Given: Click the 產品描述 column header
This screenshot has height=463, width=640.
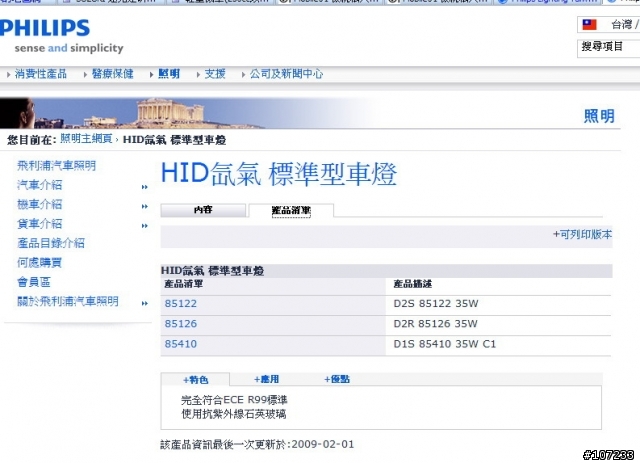Looking at the screenshot, I should click(x=412, y=284).
